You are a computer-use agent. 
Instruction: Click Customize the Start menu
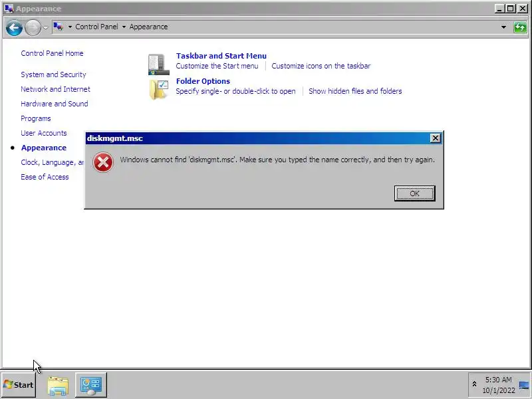coord(217,66)
